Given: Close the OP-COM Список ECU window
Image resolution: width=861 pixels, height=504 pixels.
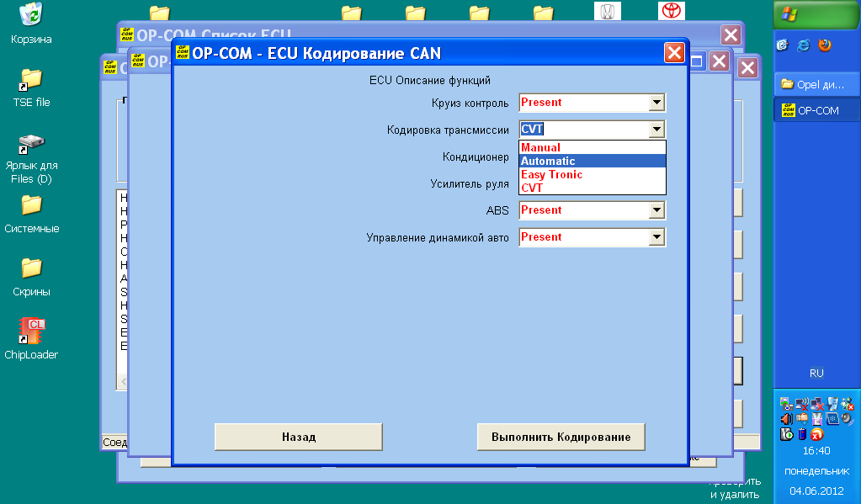Looking at the screenshot, I should coord(731,35).
